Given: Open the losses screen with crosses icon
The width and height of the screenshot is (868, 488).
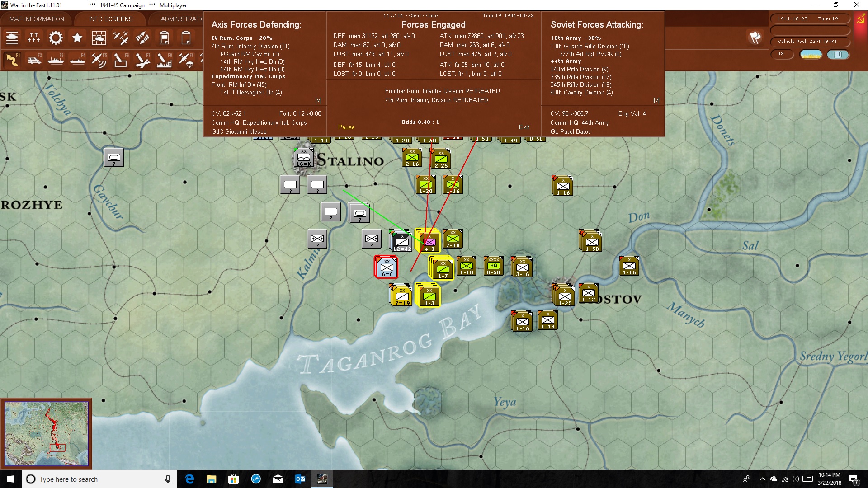Looking at the screenshot, I should click(x=34, y=38).
